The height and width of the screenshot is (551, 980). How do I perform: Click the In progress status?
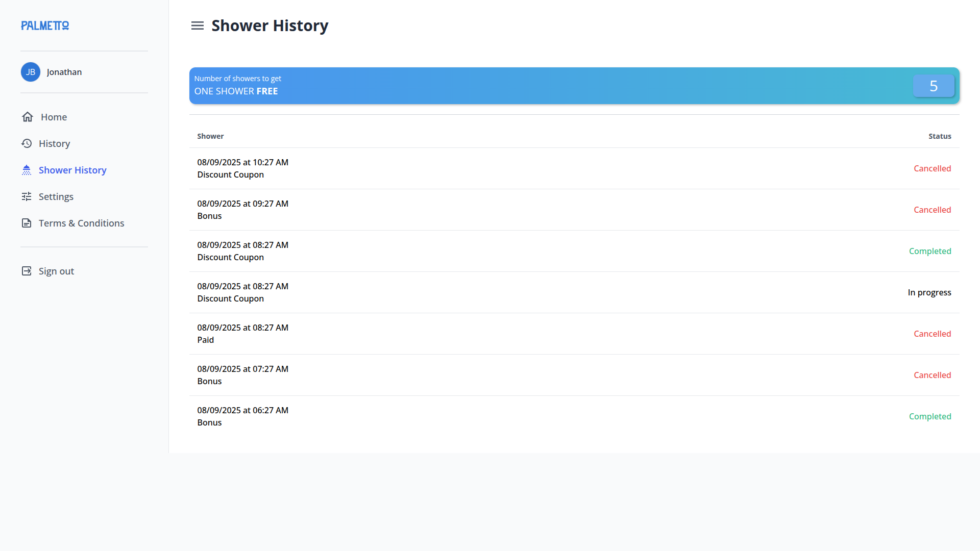[929, 292]
